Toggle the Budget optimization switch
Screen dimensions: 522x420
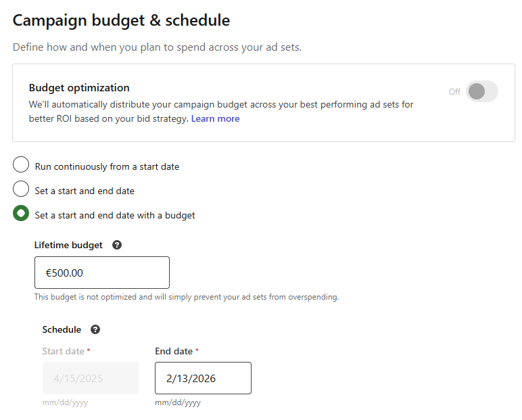coord(481,91)
